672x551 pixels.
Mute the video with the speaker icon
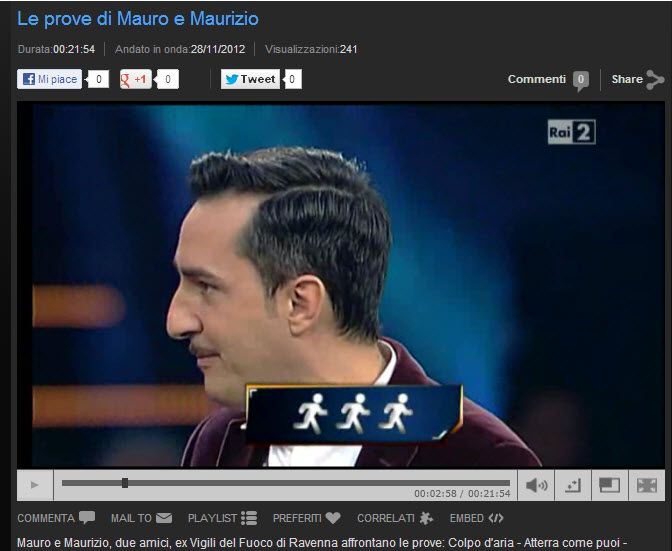[537, 485]
